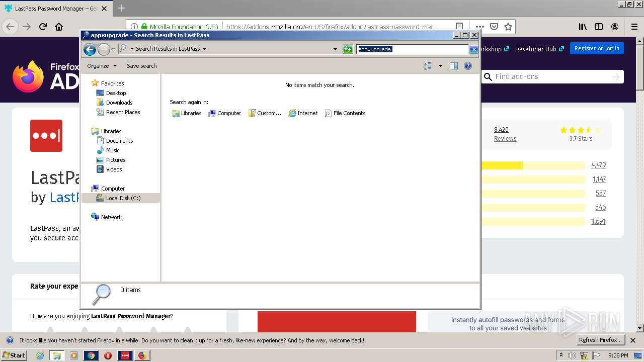Dismiss the Firefox refresh notification bar
Screen dimensions: 644x362
(633, 340)
